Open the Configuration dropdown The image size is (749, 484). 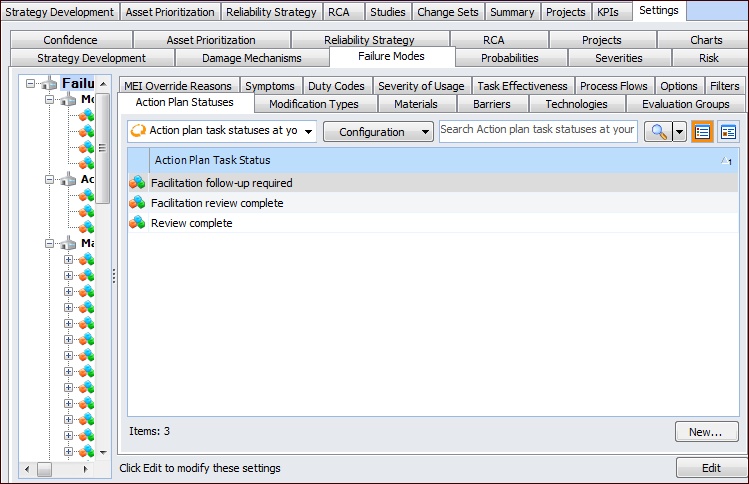378,132
